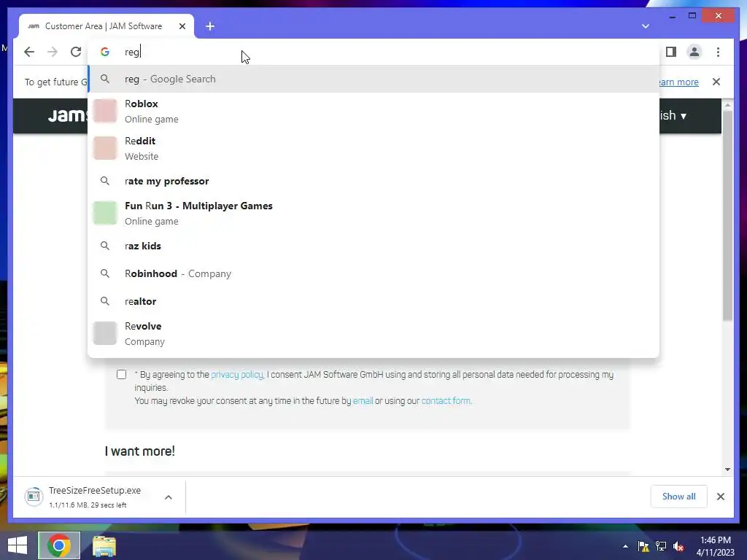
Task: Click the Roblox suggestion thumbnail
Action: [x=105, y=111]
